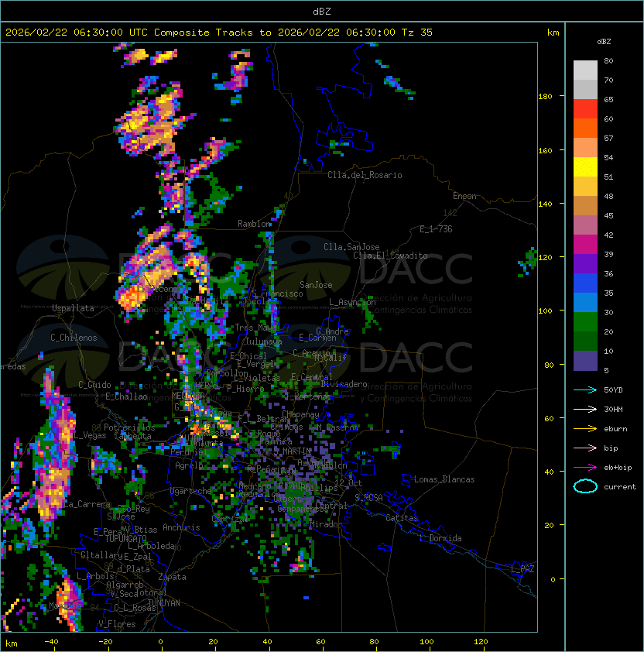
Task: Click the yellow eburn arrow legend icon
Action: pos(585,428)
